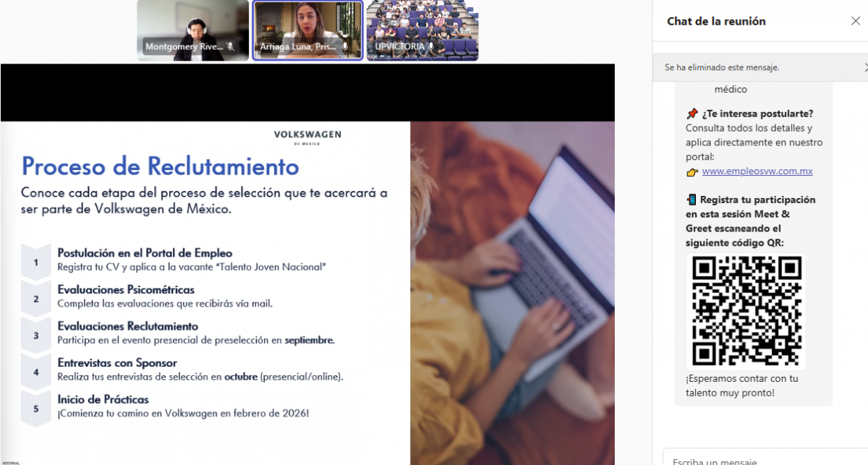The width and height of the screenshot is (868, 465).
Task: Click the phone emoji beside Registra text
Action: point(692,200)
